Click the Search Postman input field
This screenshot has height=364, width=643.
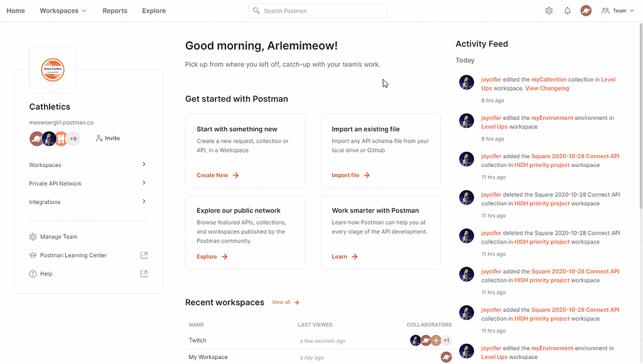317,11
